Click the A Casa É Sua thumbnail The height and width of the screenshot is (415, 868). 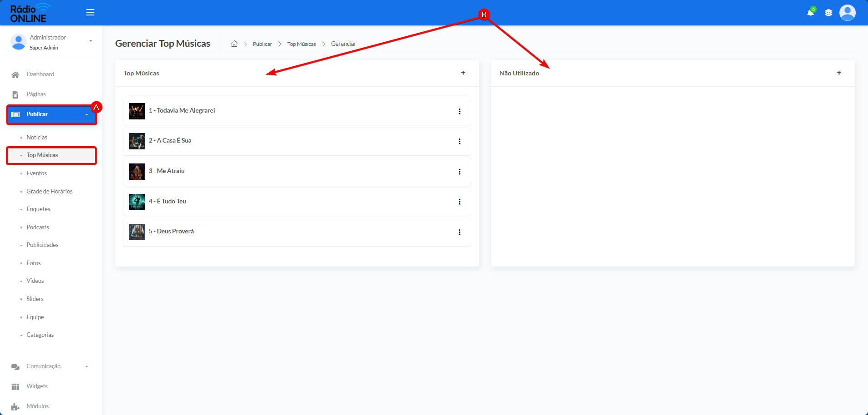[x=137, y=141]
